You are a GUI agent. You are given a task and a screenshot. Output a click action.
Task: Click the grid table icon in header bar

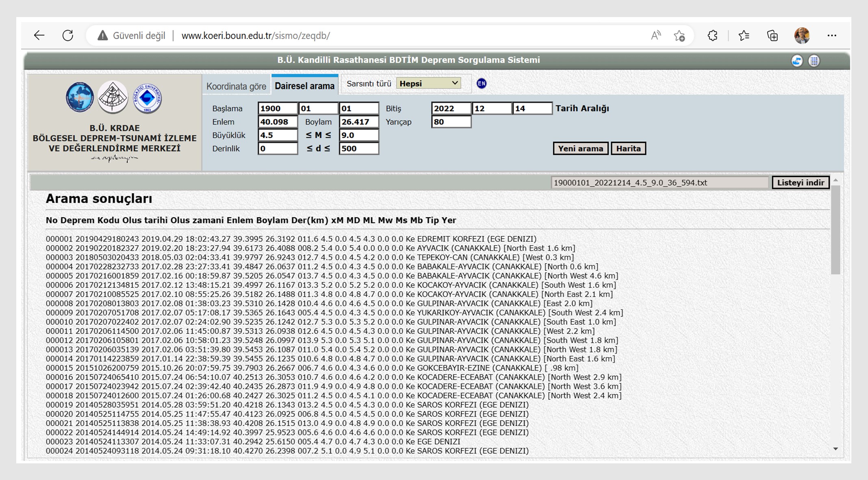point(814,61)
